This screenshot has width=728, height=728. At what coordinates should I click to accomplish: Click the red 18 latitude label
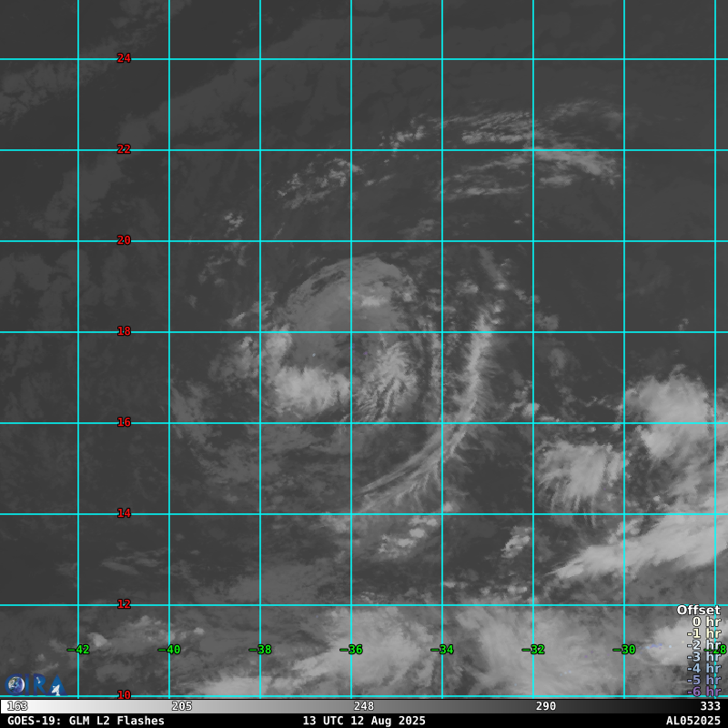click(124, 331)
